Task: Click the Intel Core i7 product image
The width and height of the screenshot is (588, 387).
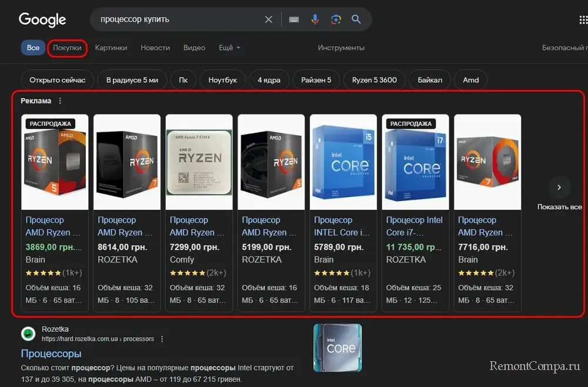Action: point(416,163)
